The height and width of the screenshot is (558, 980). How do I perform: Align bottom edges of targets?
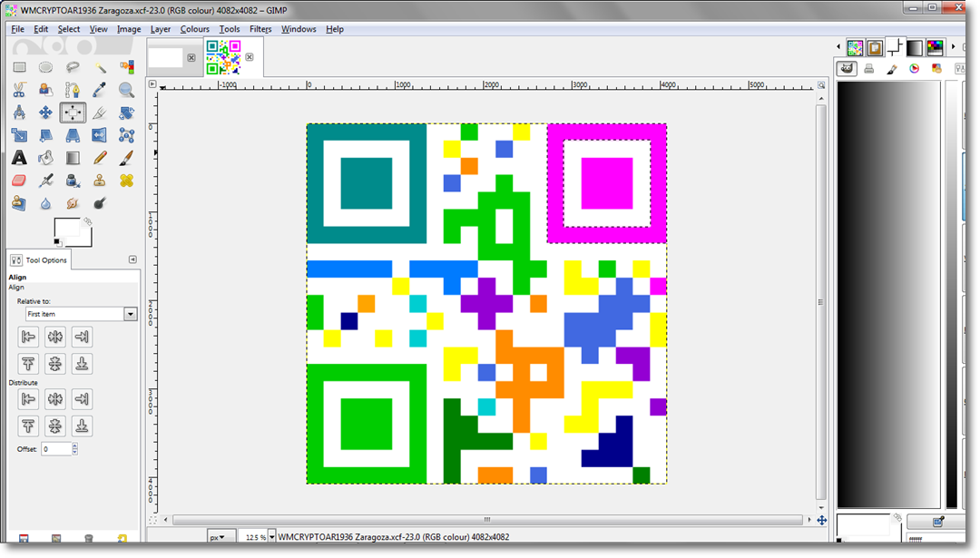coord(82,364)
